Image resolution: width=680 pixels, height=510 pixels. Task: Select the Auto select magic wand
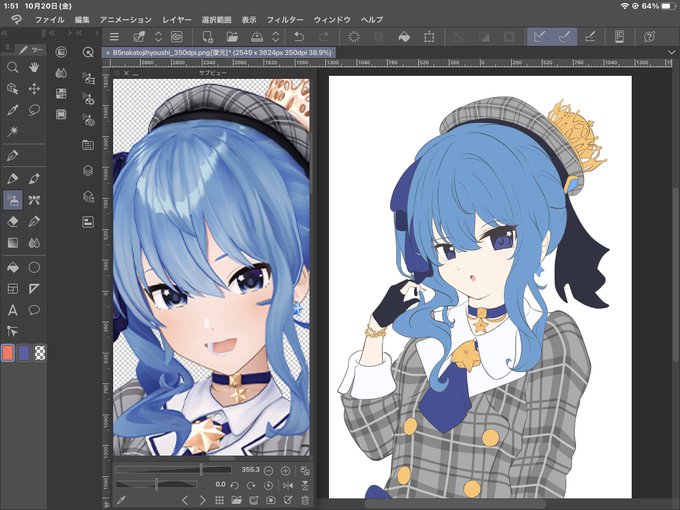pyautogui.click(x=13, y=131)
